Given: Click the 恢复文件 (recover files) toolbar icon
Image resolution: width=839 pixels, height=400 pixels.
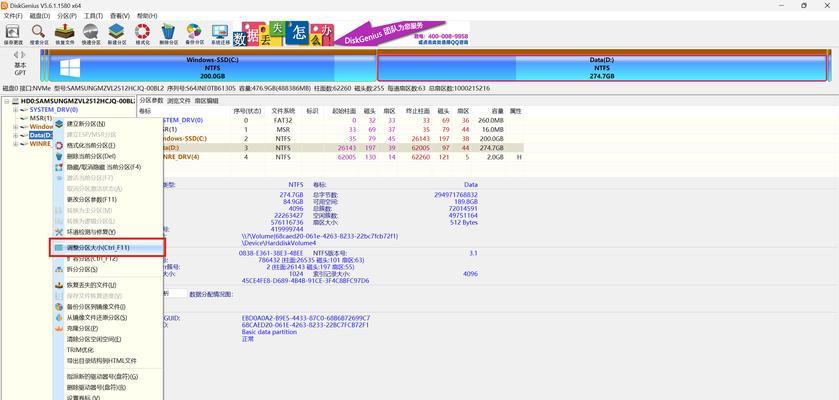Looking at the screenshot, I should point(65,31).
